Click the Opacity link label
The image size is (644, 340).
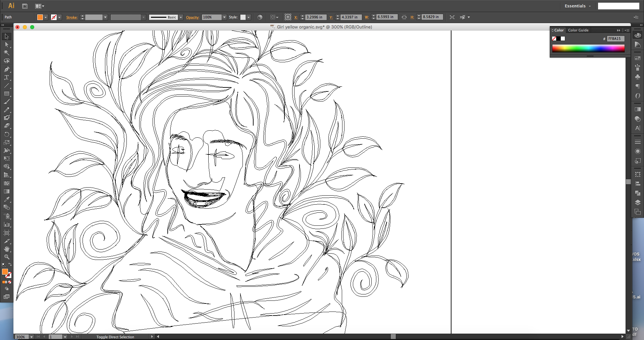[193, 17]
